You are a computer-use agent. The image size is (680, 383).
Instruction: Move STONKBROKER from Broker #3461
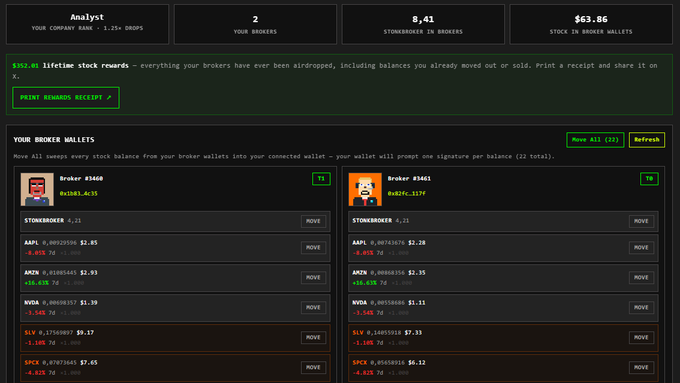641,221
